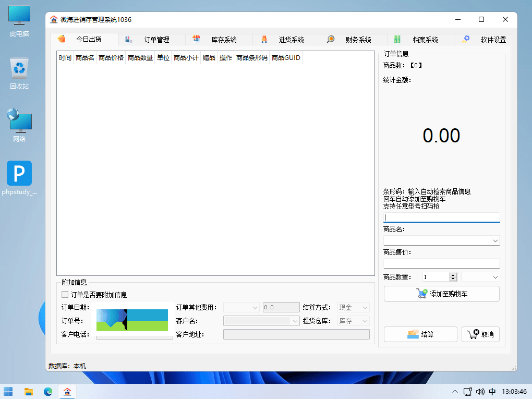The image size is (532, 399).
Task: Enable the 订单是否要附加信息 checkbox
Action: 65,295
